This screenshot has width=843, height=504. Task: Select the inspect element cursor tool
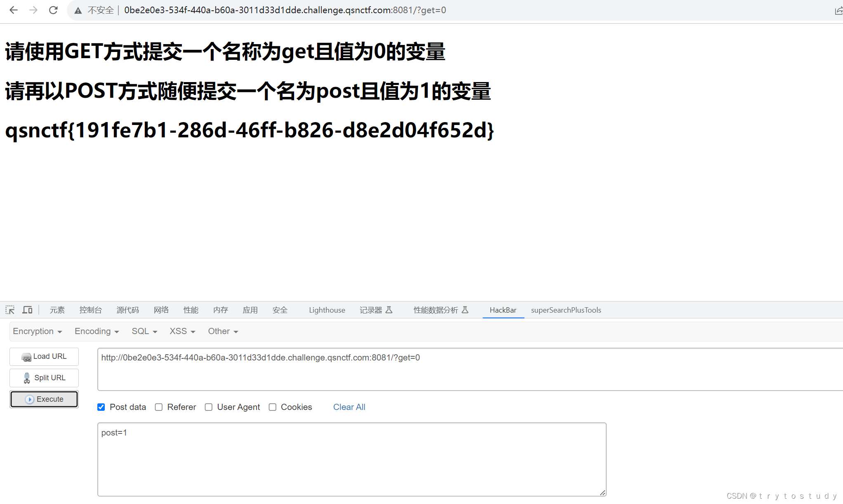9,310
